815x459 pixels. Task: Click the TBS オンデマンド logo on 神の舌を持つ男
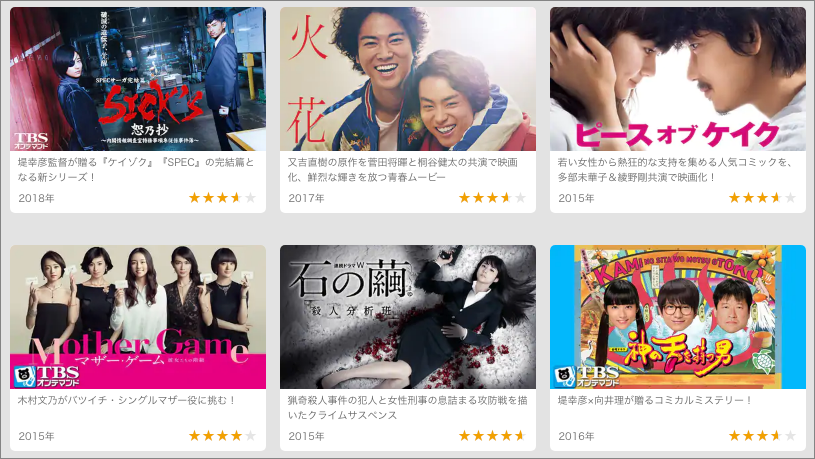[587, 376]
